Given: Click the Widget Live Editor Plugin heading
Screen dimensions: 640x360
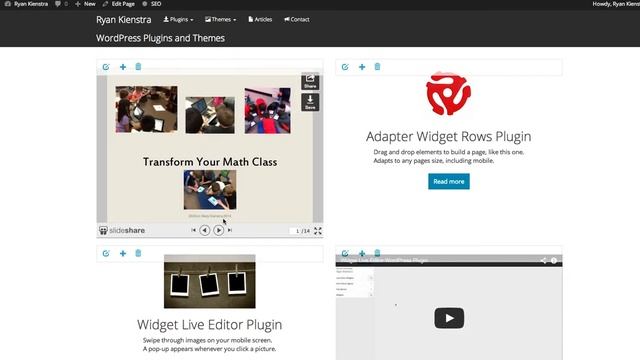Looking at the screenshot, I should click(210, 324).
